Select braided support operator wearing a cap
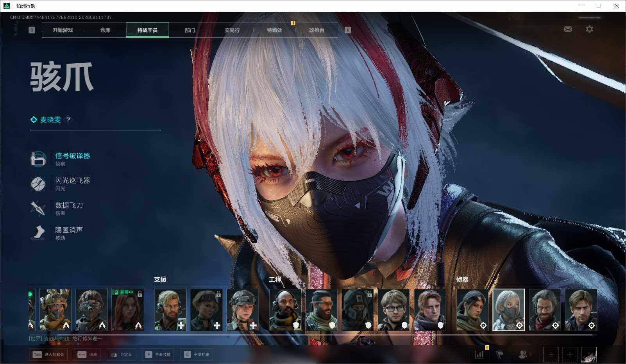The width and height of the screenshot is (626, 364). tap(243, 310)
